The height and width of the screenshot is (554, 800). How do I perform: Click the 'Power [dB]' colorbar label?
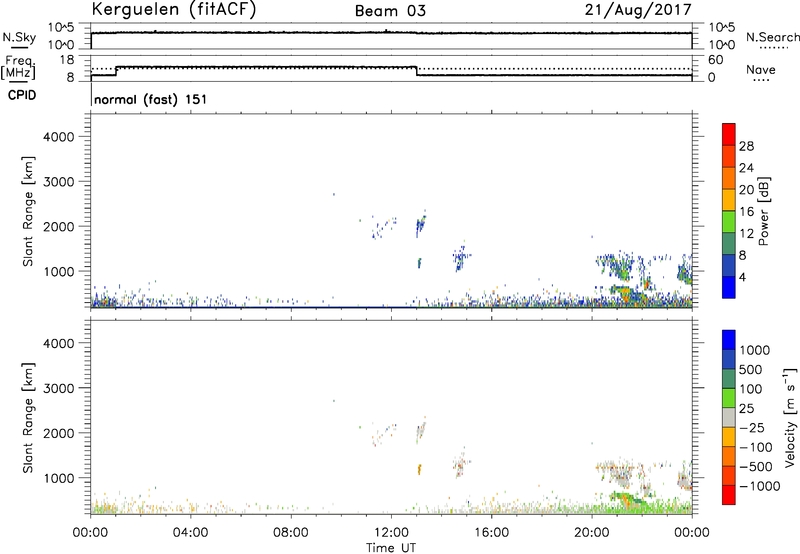pyautogui.click(x=764, y=211)
